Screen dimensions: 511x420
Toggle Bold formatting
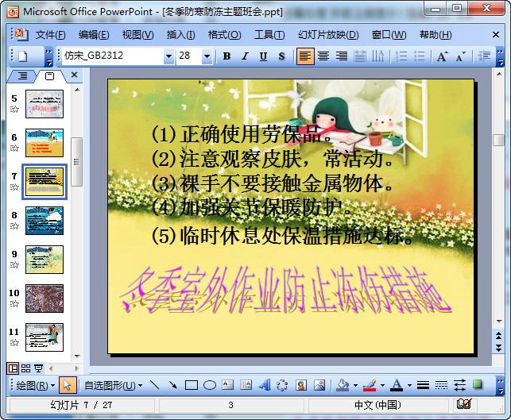[226, 56]
